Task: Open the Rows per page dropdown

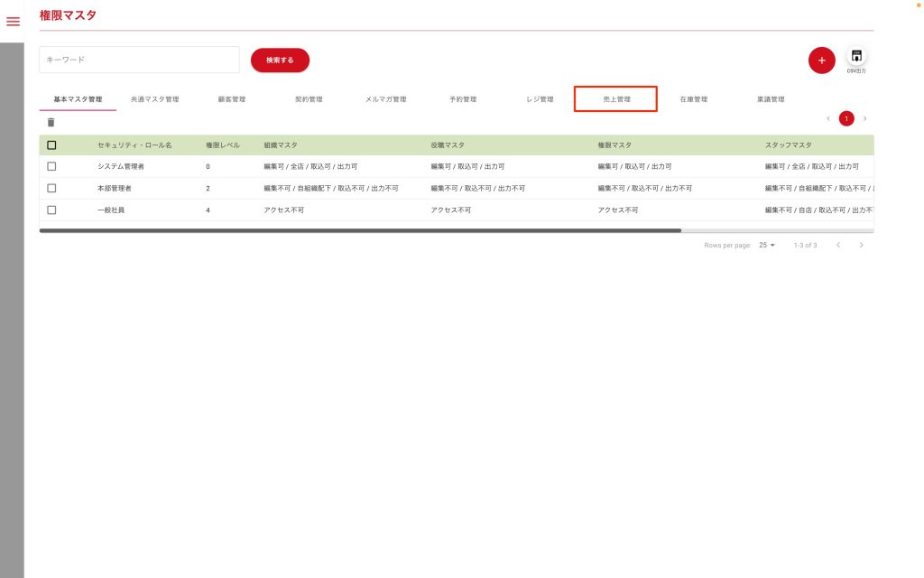Action: [x=767, y=245]
